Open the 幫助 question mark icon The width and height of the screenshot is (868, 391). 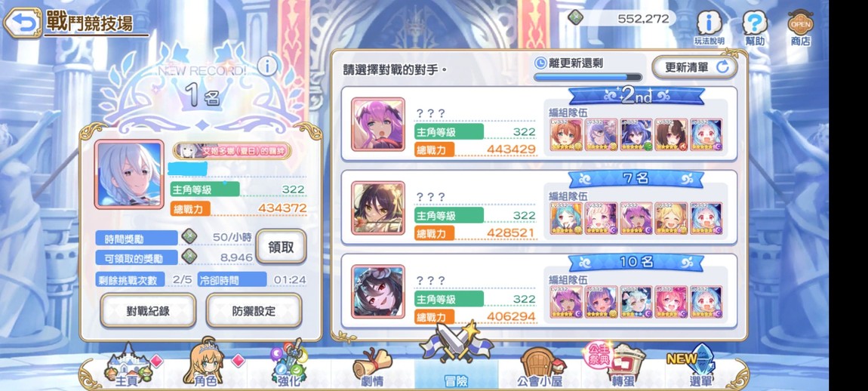click(755, 28)
